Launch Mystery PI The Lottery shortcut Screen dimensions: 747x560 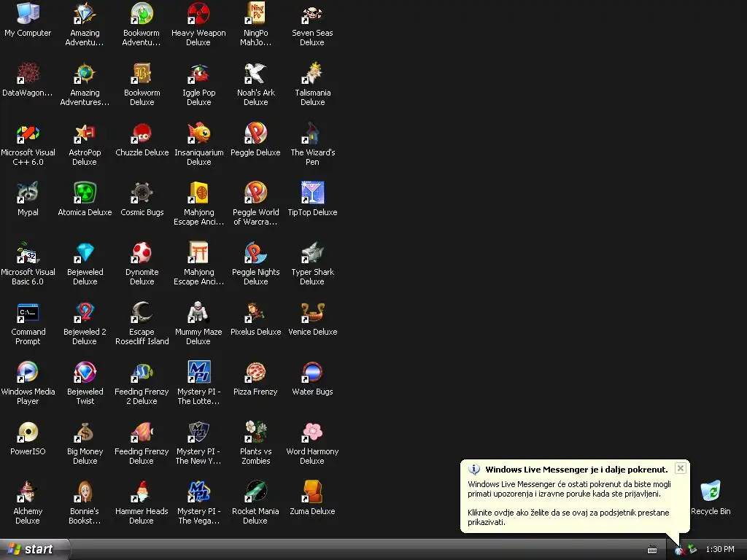(x=198, y=372)
